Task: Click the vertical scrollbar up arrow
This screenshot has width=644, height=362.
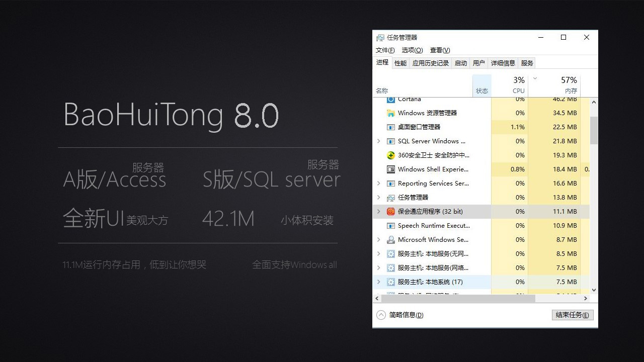Action: (594, 102)
